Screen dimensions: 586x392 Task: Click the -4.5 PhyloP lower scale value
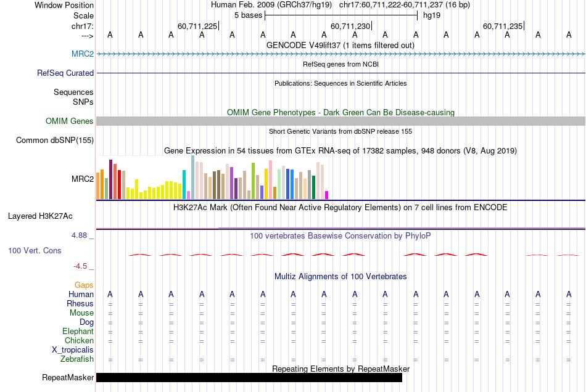(80, 266)
